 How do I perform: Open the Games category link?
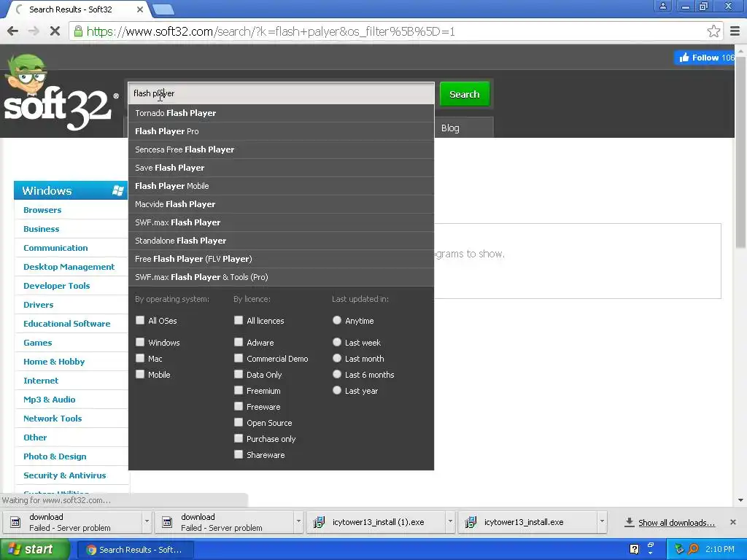coord(38,343)
